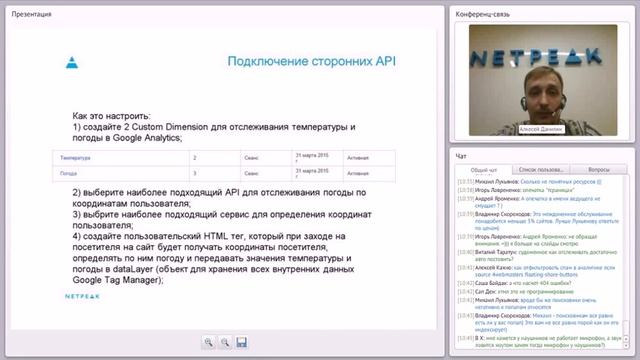Screen dimensions: 640x360
Task: Click the magnifier icon beside the floppy disk
Action: pos(225,342)
